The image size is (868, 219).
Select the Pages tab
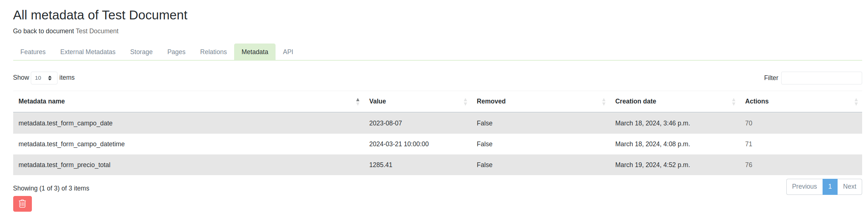click(x=176, y=52)
